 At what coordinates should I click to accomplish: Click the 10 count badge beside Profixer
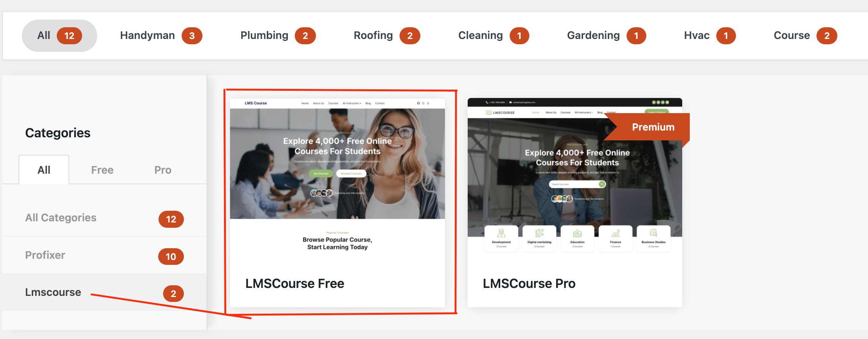(171, 257)
